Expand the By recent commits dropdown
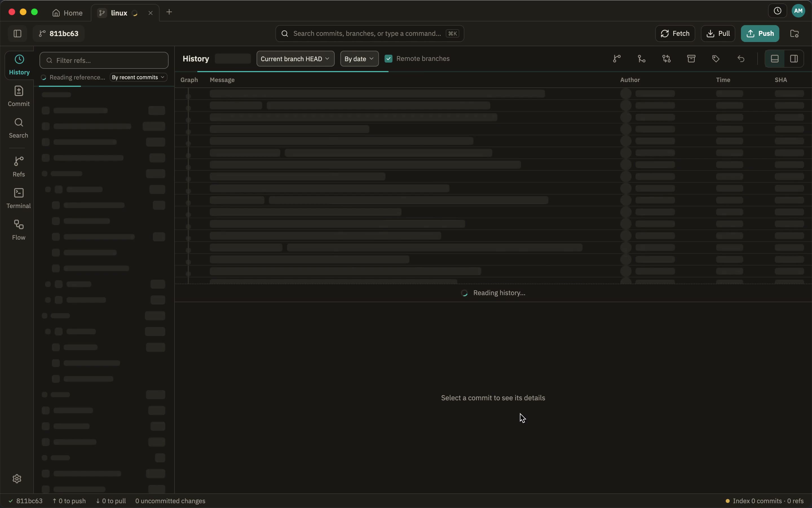 tap(138, 77)
